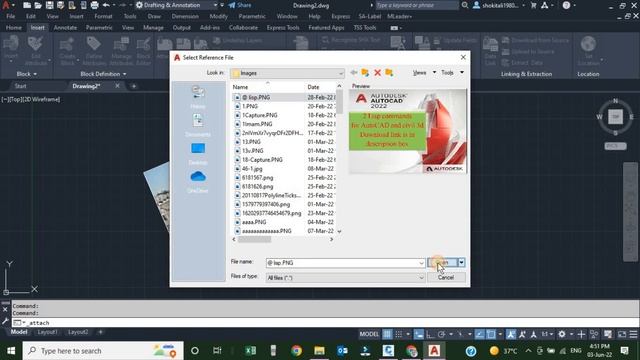Open History location in places sidebar
Image resolution: width=640 pixels, height=360 pixels.
198,97
